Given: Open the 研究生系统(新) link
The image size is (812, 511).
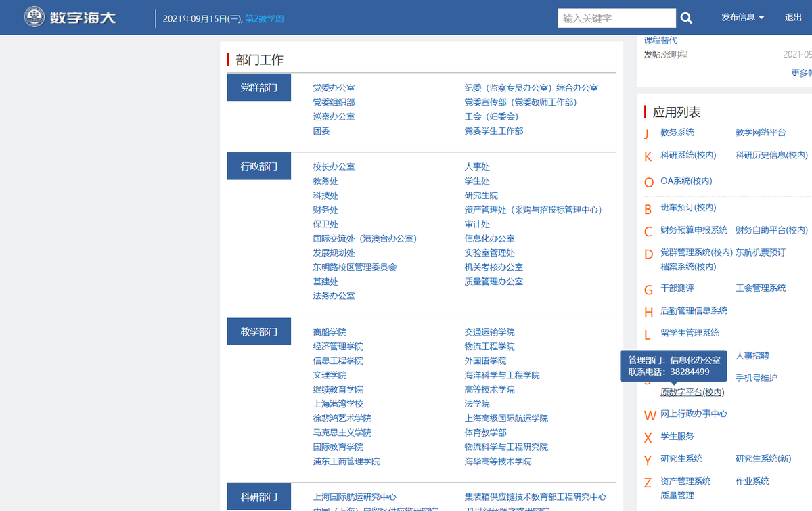Looking at the screenshot, I should (763, 459).
